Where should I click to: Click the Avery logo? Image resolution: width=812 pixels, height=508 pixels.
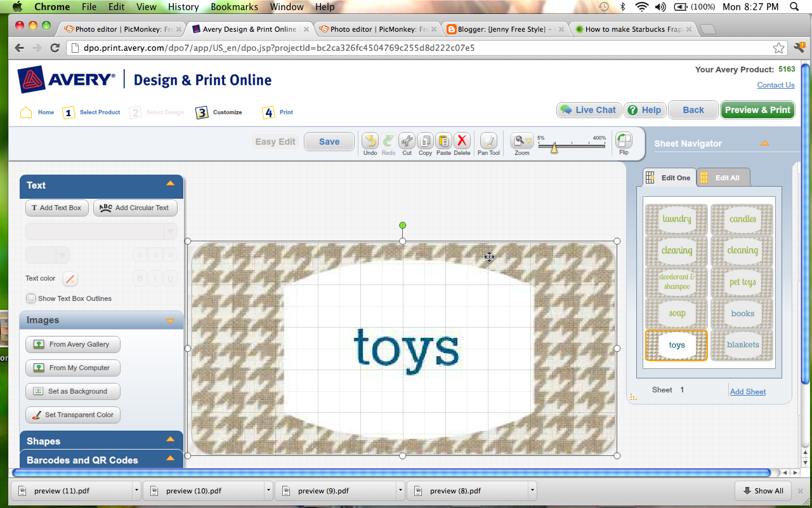67,79
